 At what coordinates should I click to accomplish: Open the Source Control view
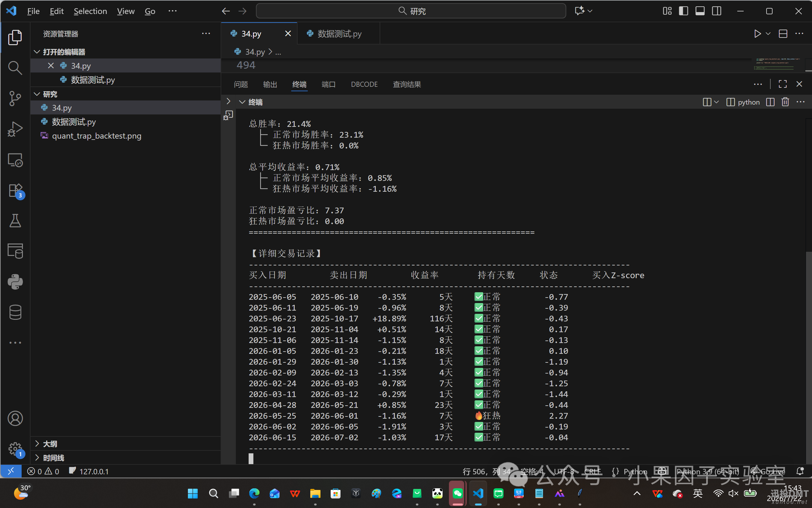[15, 99]
